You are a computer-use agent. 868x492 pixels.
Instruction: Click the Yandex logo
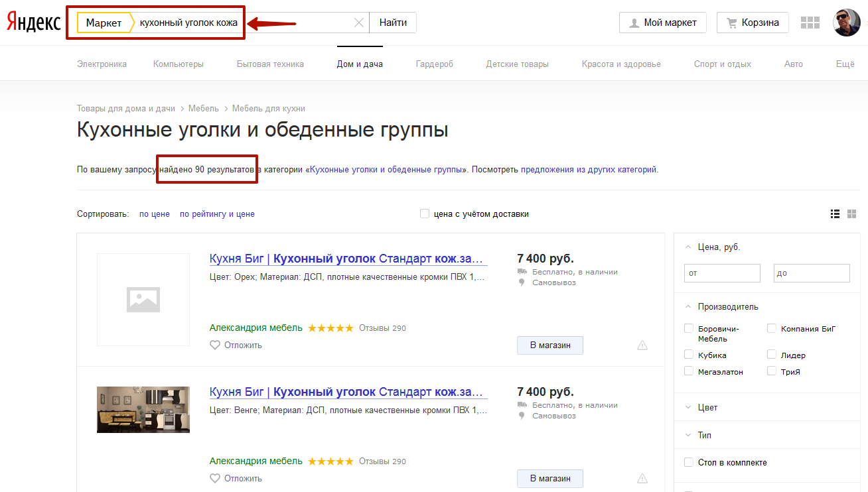point(34,23)
